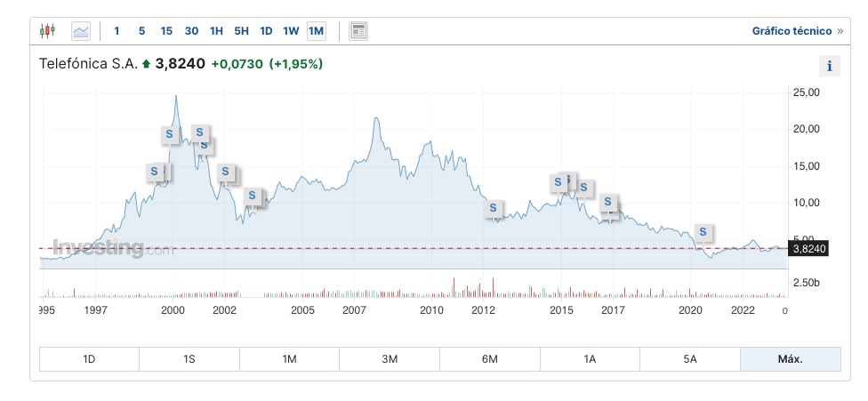The width and height of the screenshot is (868, 401).
Task: Show the 6M time range
Action: [489, 359]
